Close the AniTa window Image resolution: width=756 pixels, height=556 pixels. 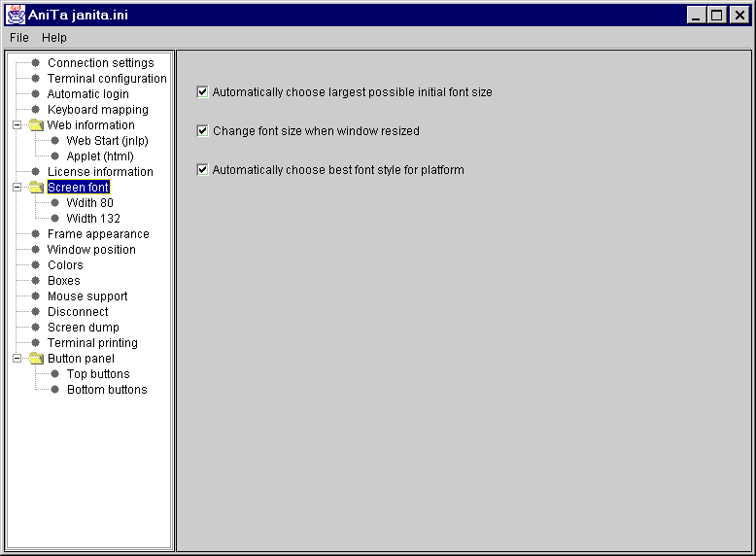[739, 15]
